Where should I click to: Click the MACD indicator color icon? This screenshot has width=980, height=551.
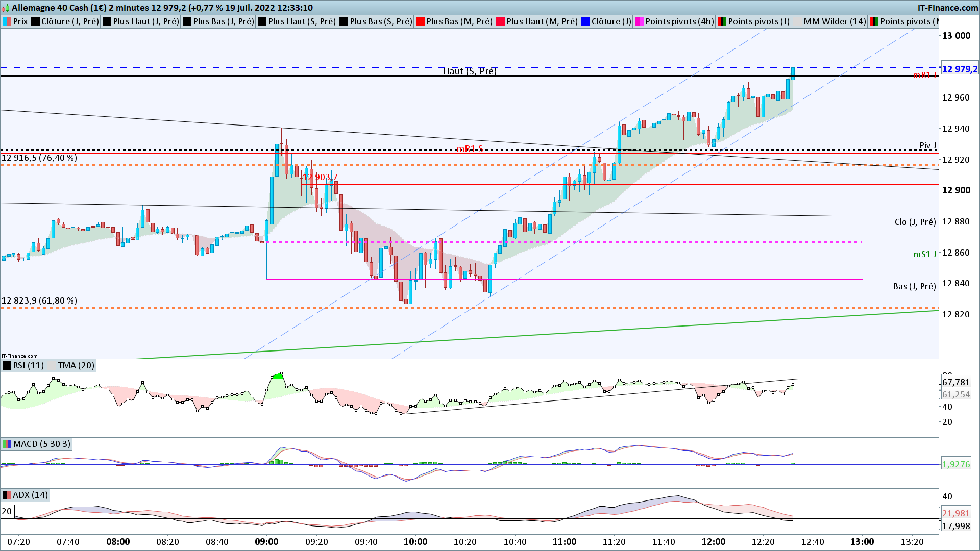pyautogui.click(x=7, y=444)
